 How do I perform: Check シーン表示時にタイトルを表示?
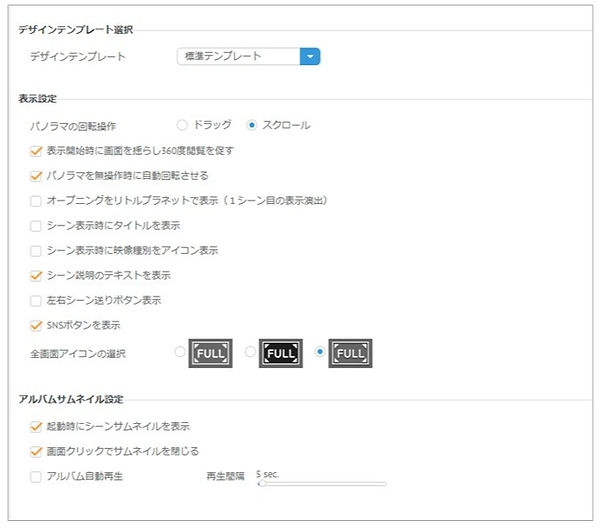coord(36,225)
